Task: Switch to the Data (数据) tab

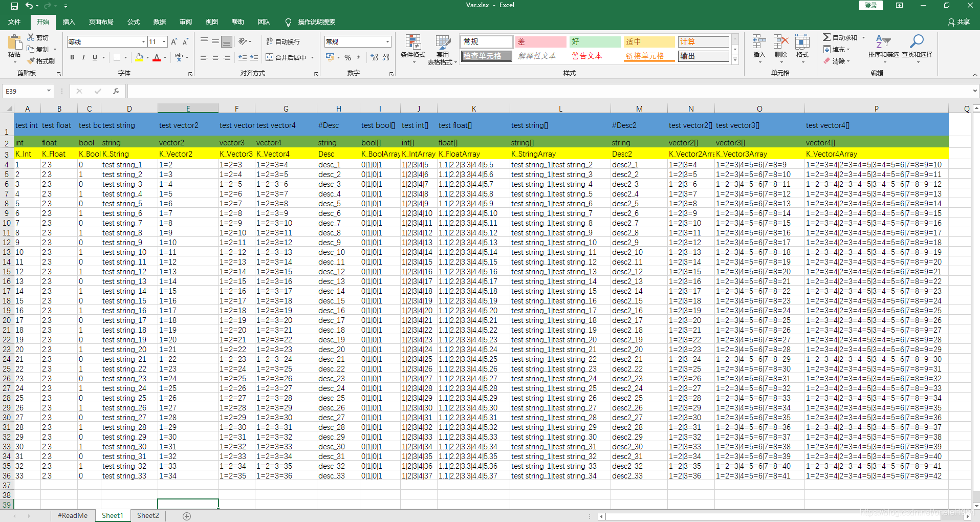Action: click(160, 22)
